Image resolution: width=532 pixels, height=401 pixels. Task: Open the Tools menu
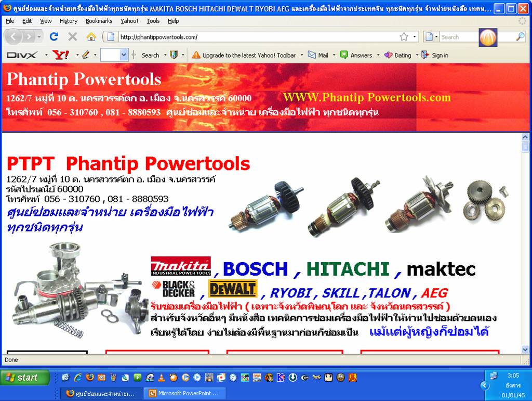click(x=153, y=21)
